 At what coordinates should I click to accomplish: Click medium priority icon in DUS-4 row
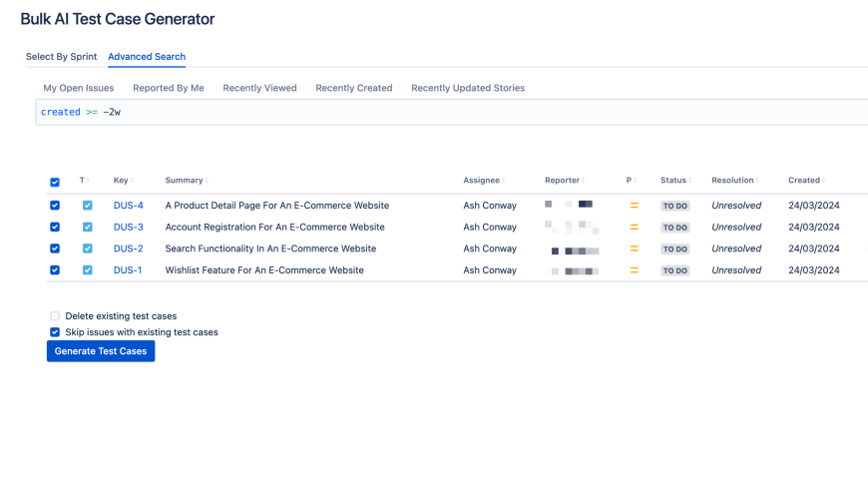(634, 206)
